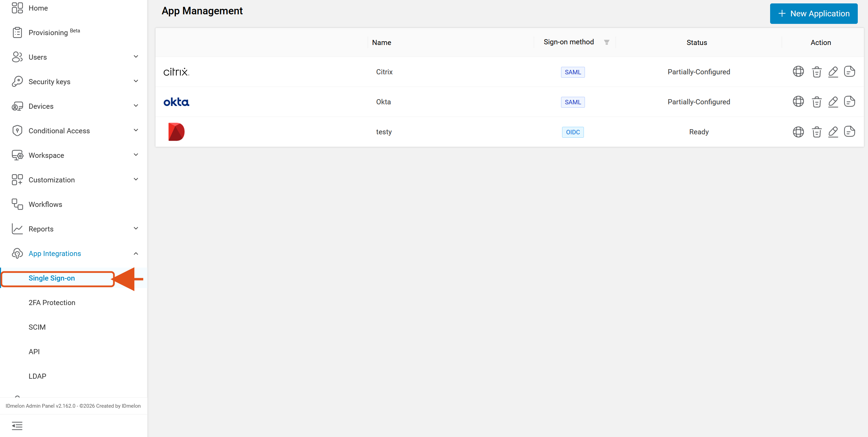Click the Citrix name cell
This screenshot has height=437, width=868.
[x=384, y=72]
